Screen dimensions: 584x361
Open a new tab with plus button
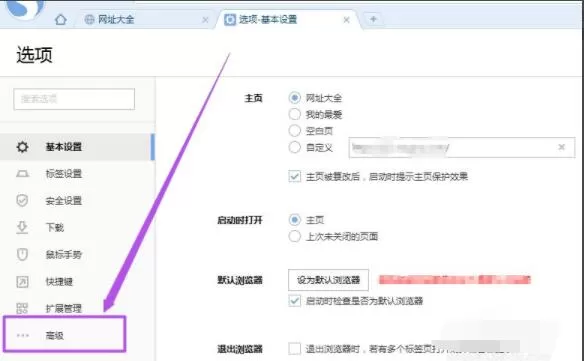pos(373,19)
